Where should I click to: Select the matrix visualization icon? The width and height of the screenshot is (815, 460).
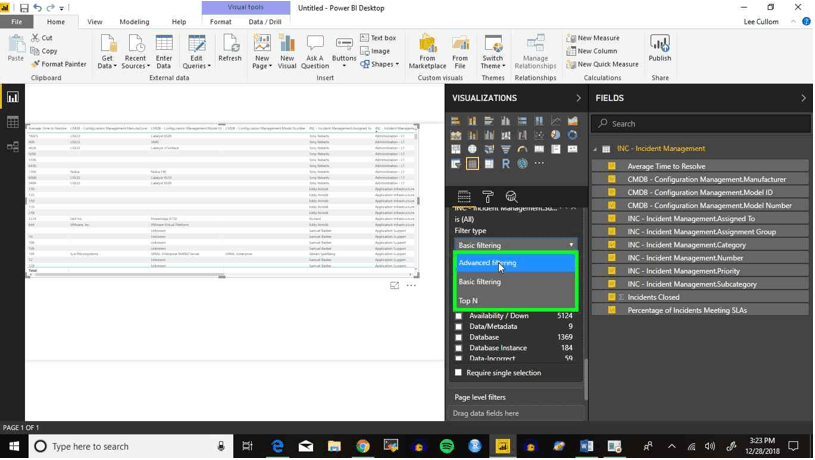click(489, 164)
